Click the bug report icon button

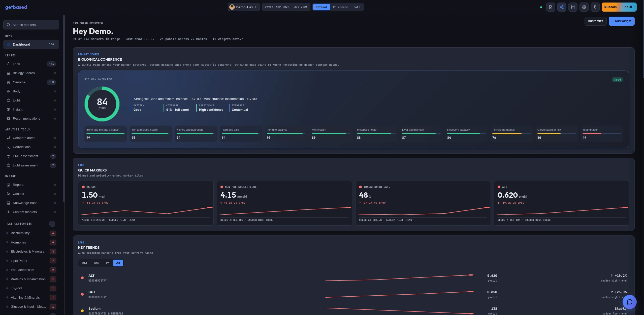click(595, 7)
